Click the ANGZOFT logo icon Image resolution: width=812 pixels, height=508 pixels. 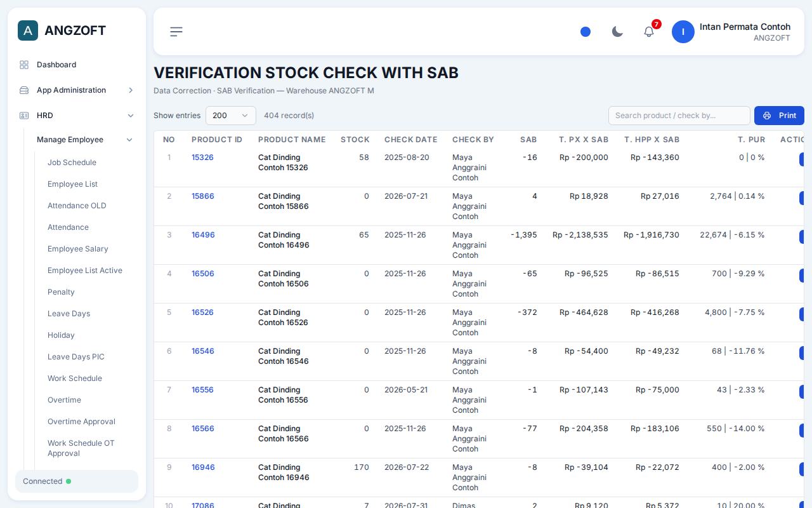pyautogui.click(x=28, y=30)
